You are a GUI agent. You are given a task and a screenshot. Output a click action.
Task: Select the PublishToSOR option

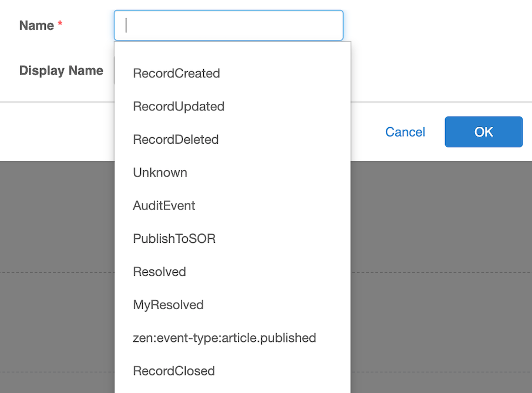[233, 239]
